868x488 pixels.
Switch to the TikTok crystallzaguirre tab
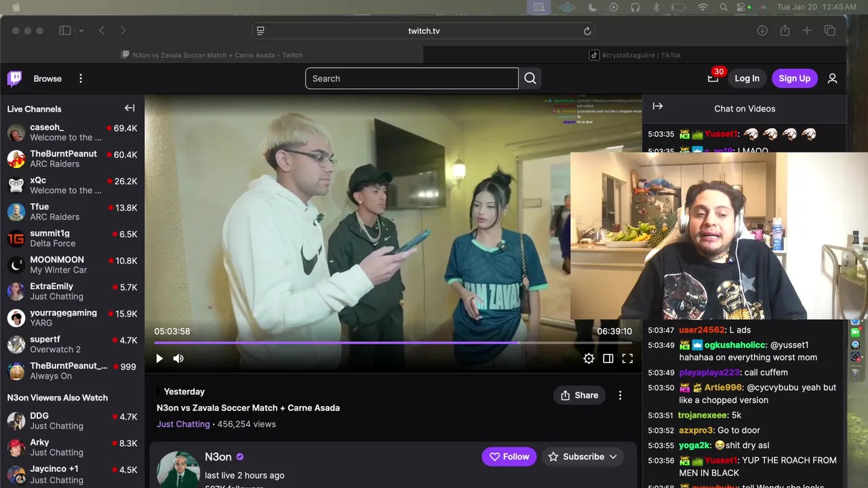click(x=635, y=55)
